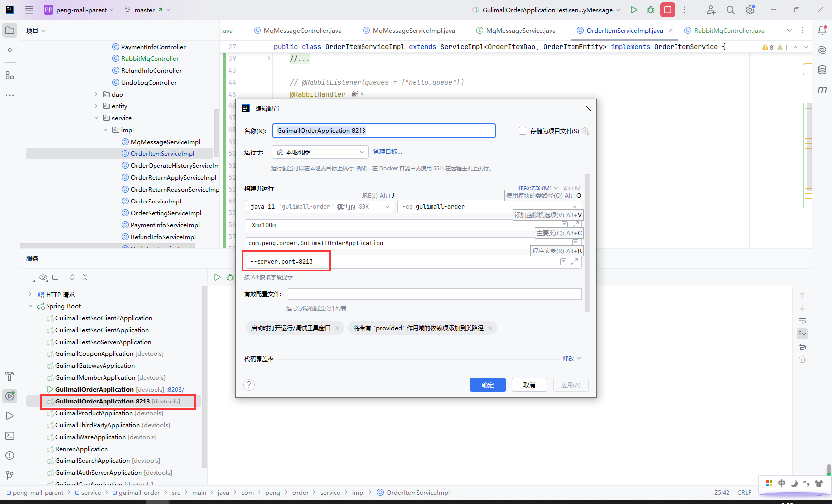Expand all services in the tree
Viewport: 832px width, 504px height.
click(72, 277)
